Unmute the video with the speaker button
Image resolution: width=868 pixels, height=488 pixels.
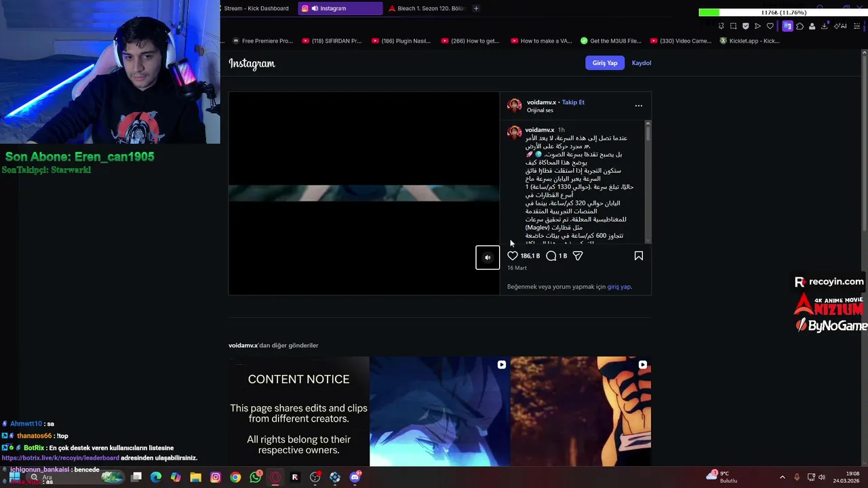488,258
